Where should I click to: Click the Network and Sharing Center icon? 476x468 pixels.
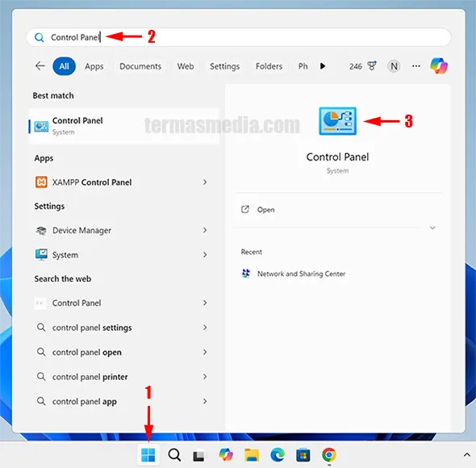[x=246, y=274]
